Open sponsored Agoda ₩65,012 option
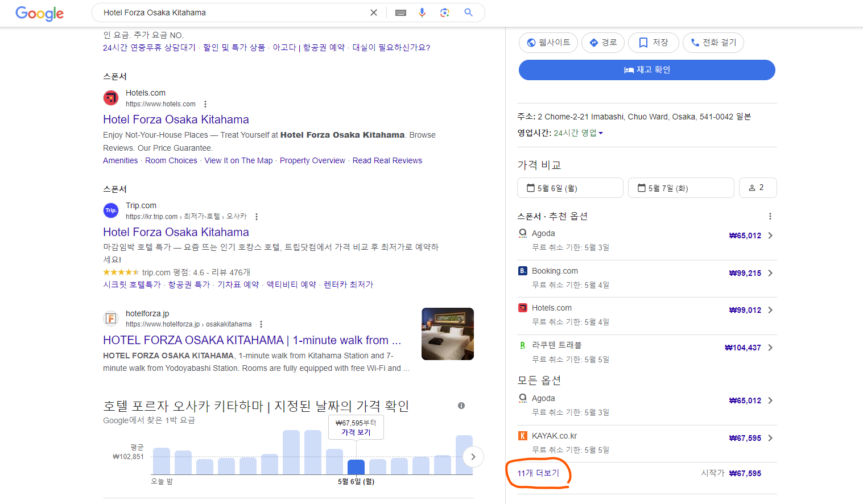This screenshot has height=504, width=863. click(647, 241)
